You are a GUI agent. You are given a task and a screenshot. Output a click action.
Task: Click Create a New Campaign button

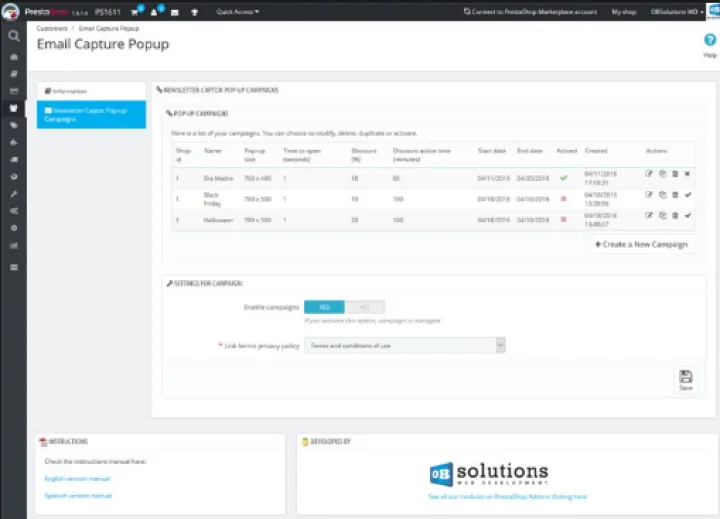coord(641,244)
